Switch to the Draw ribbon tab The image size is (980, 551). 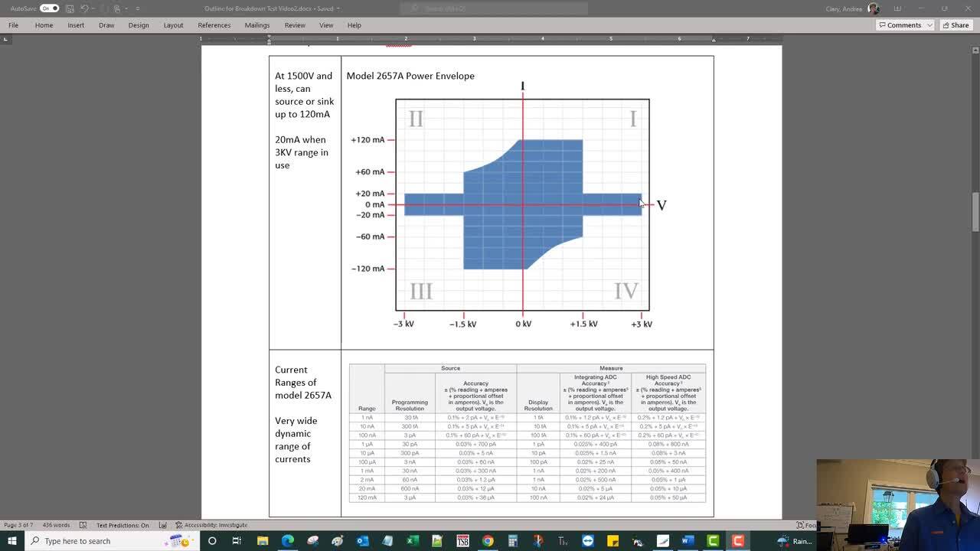(x=106, y=25)
